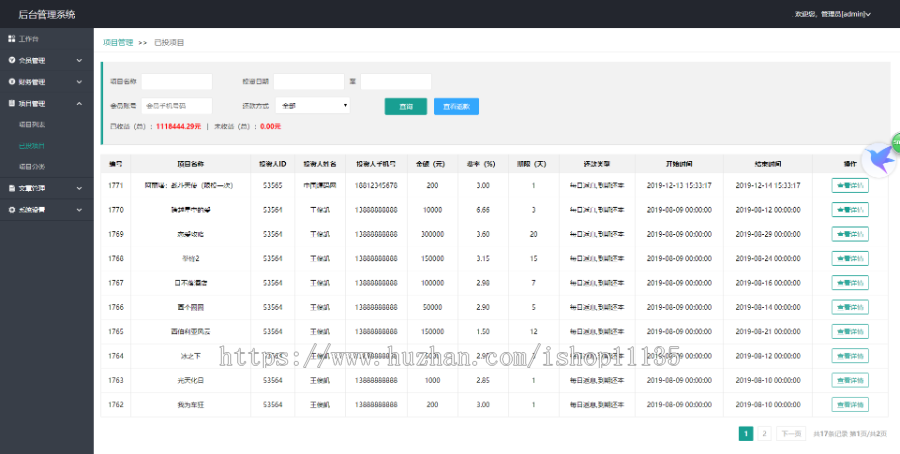This screenshot has width=900, height=454.
Task: Click the 会员管理 sidebar icon
Action: pyautogui.click(x=11, y=60)
